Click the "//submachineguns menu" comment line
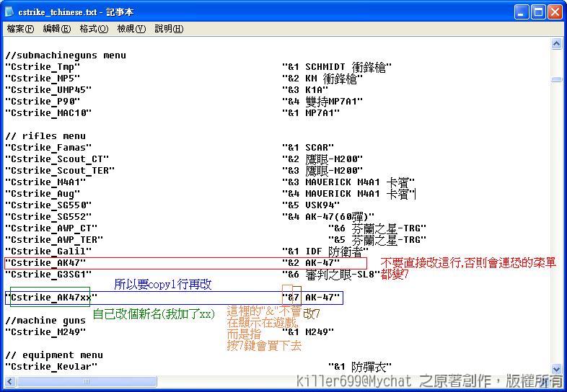This screenshot has width=567, height=392. 66,55
